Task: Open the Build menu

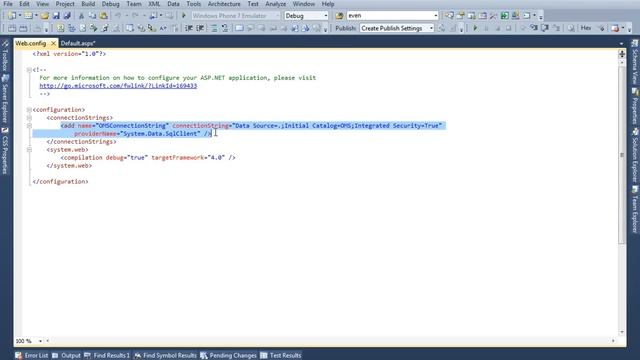Action: point(88,4)
